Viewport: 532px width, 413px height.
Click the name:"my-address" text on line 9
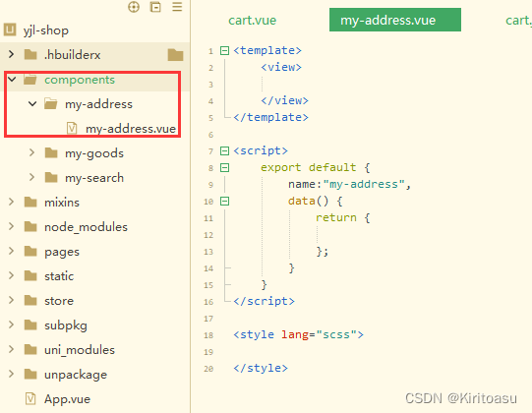pyautogui.click(x=349, y=184)
